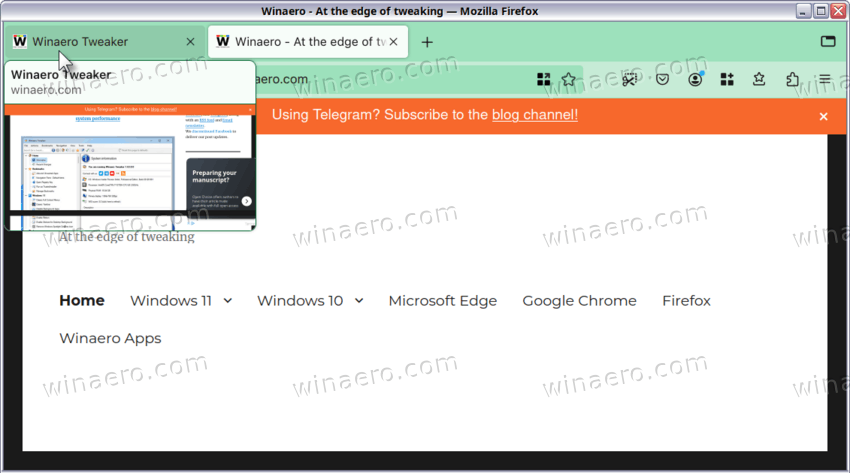Click the grid-plus toolbar icon
This screenshot has width=850, height=473.
tap(727, 80)
